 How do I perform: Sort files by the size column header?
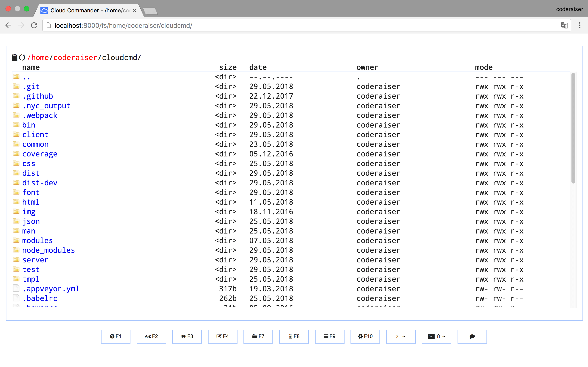(228, 67)
